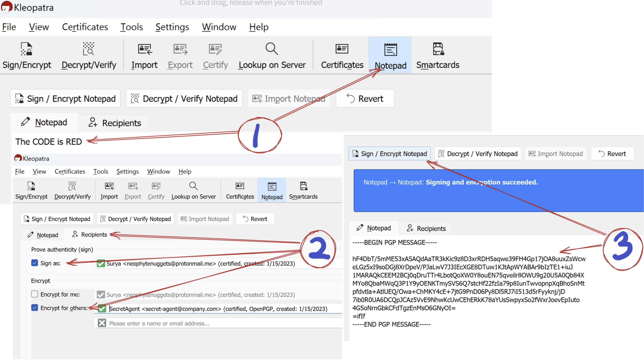Click X icon beside empty recipient field
644x360 pixels.
(102, 323)
